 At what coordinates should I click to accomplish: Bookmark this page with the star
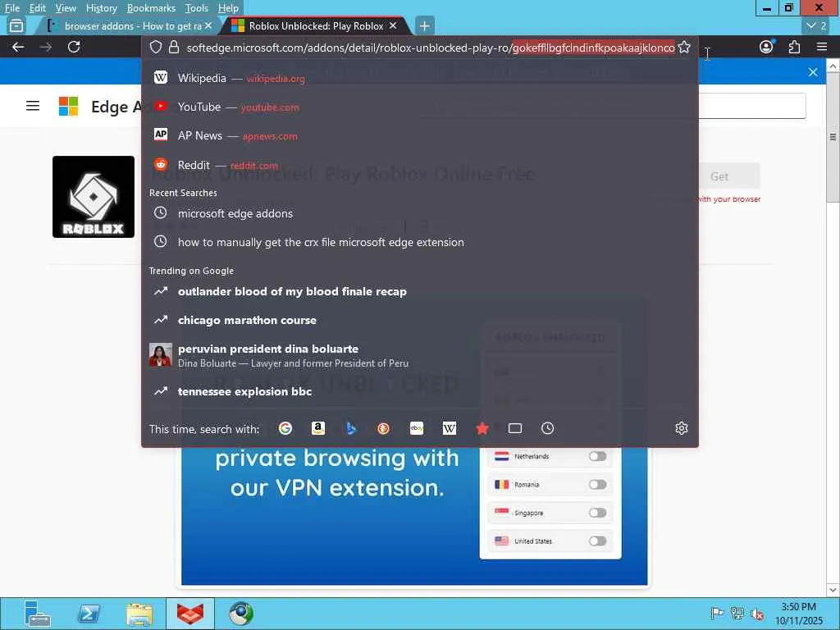click(x=684, y=47)
